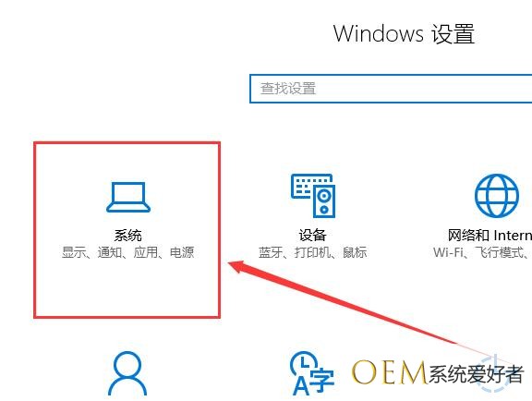Screen dimensions: 532x401
Task: Click the gold OEM watermark letters
Action: pos(389,372)
